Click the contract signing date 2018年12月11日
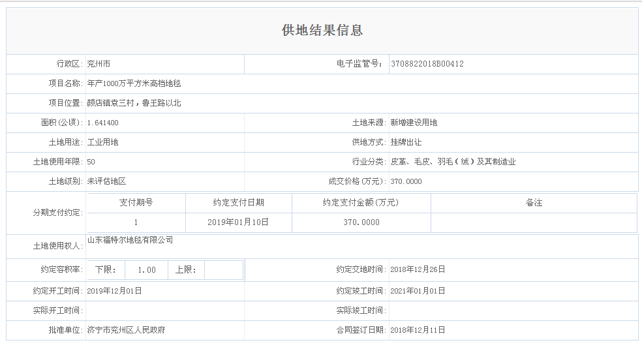 (417, 330)
